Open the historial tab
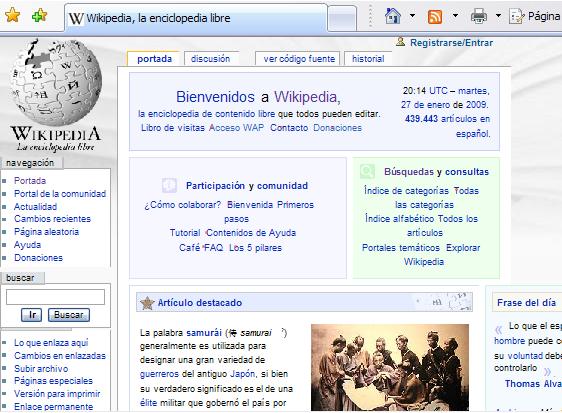 tap(368, 59)
